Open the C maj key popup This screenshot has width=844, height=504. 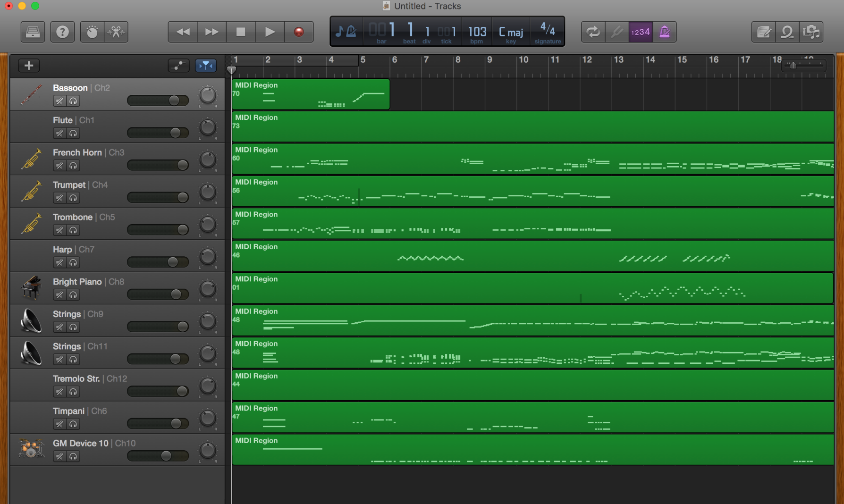coord(511,33)
